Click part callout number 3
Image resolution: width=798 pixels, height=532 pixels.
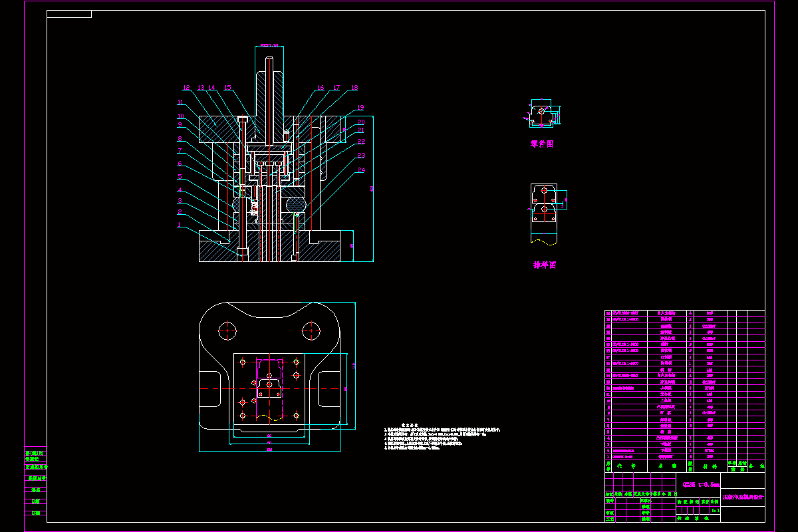coord(180,200)
